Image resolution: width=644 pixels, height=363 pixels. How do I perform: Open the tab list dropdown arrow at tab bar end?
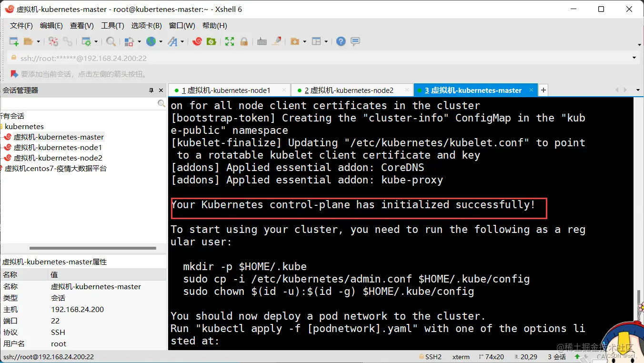pos(638,90)
